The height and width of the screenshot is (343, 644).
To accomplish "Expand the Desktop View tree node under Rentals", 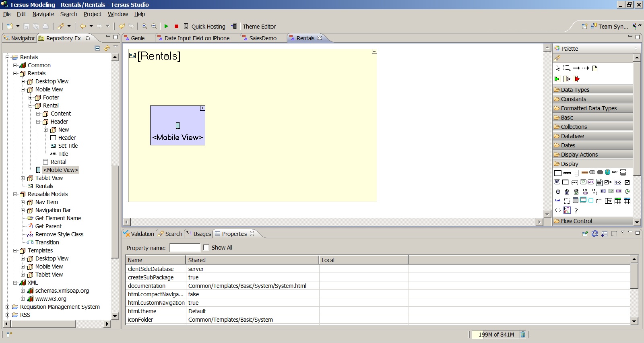I will (23, 81).
